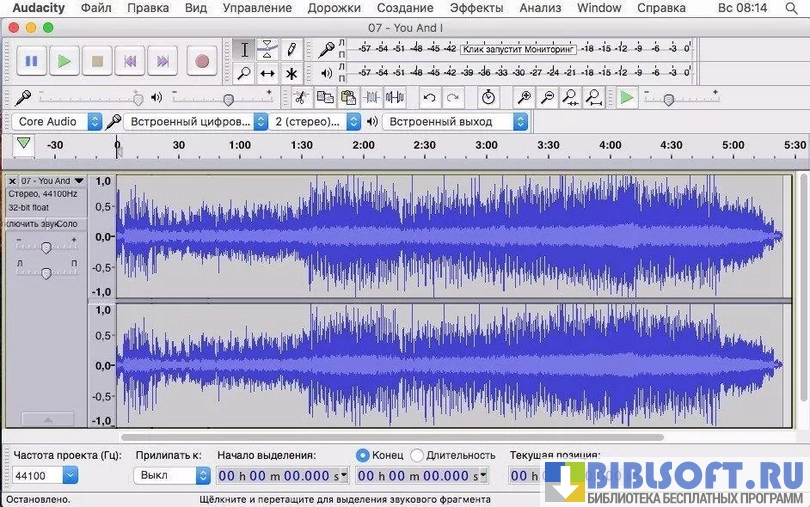
Task: Open the Эффекты menu
Action: point(476,8)
